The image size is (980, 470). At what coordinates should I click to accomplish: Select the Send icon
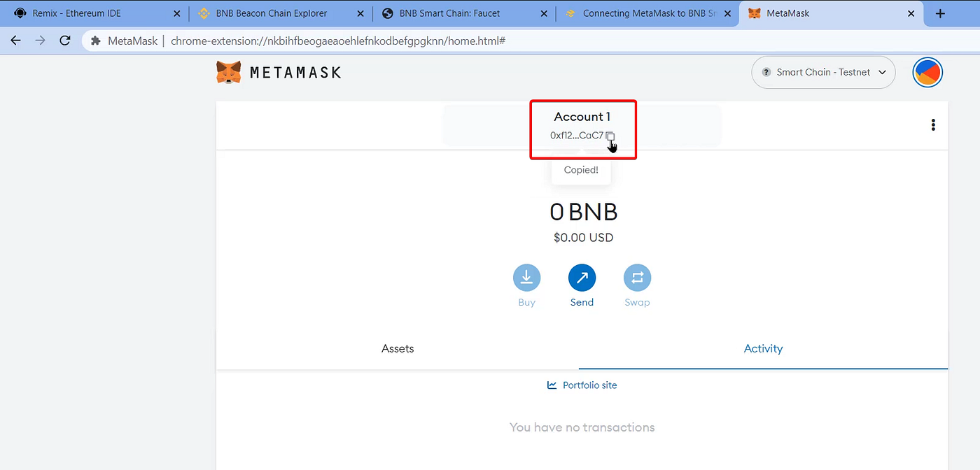[x=582, y=277]
